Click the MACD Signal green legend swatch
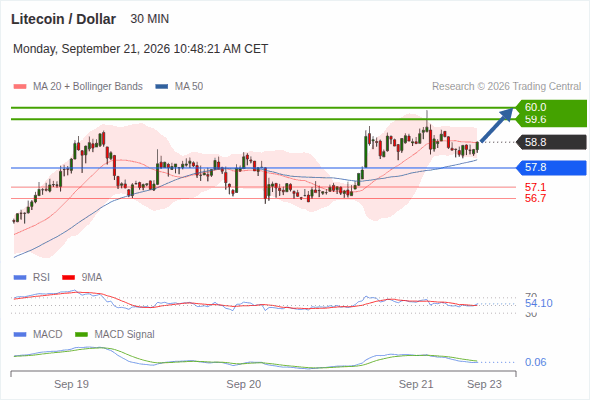The image size is (590, 400). point(81,335)
